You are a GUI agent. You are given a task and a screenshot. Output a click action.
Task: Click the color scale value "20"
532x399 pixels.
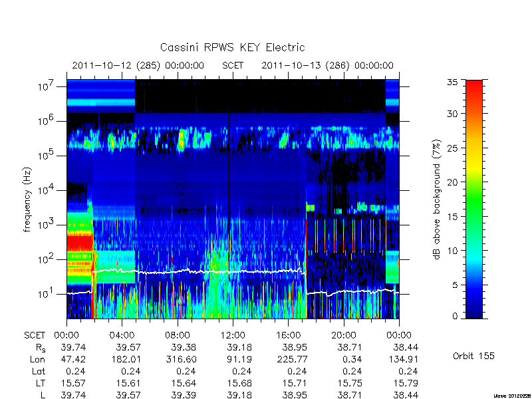pos(452,182)
